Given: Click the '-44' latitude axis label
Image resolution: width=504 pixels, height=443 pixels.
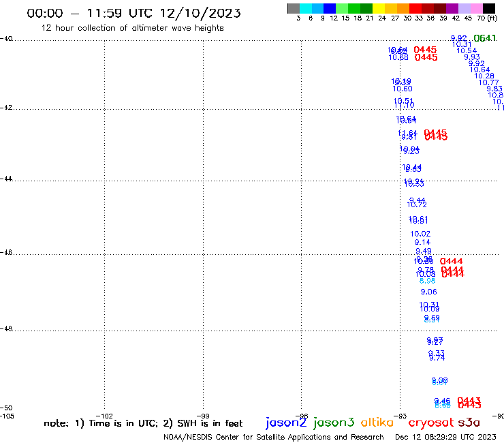Looking at the screenshot, I should pyautogui.click(x=6, y=179).
